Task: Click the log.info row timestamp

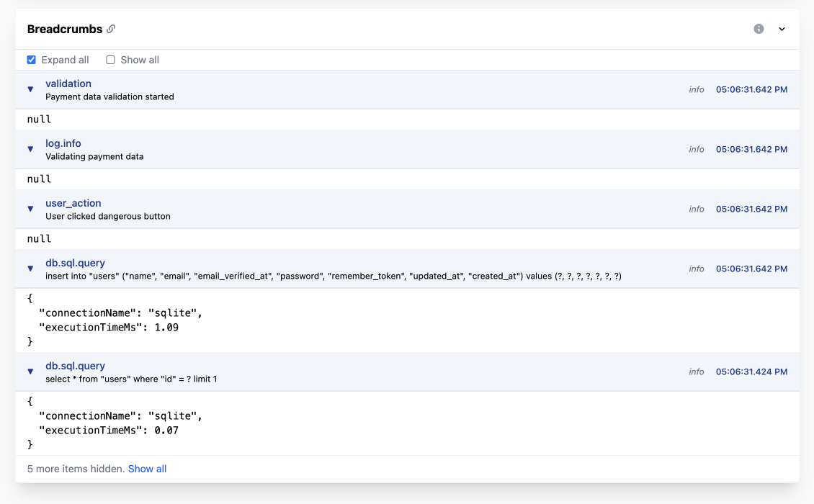Action: (x=751, y=149)
